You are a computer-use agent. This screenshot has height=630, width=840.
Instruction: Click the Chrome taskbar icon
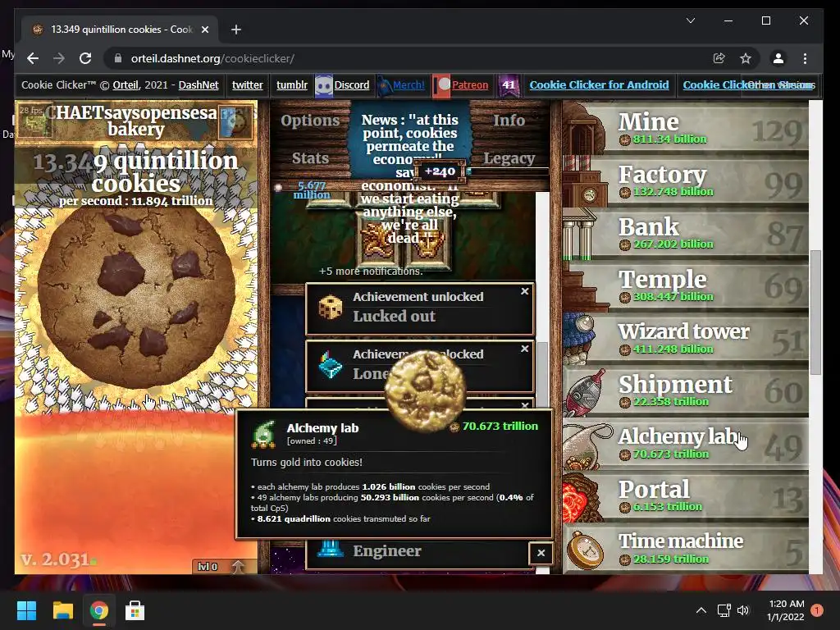[98, 610]
